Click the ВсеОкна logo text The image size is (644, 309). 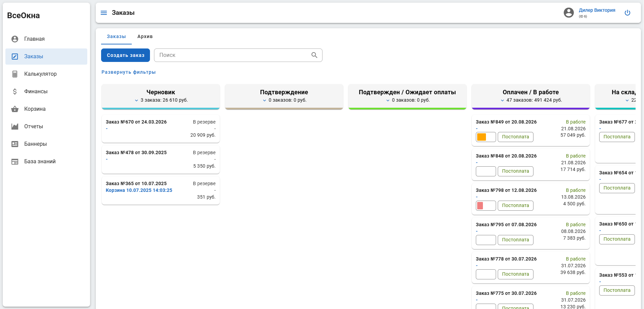pos(23,15)
